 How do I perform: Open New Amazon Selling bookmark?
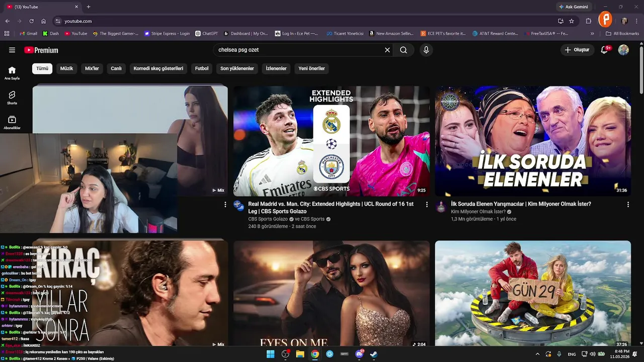tap(391, 34)
